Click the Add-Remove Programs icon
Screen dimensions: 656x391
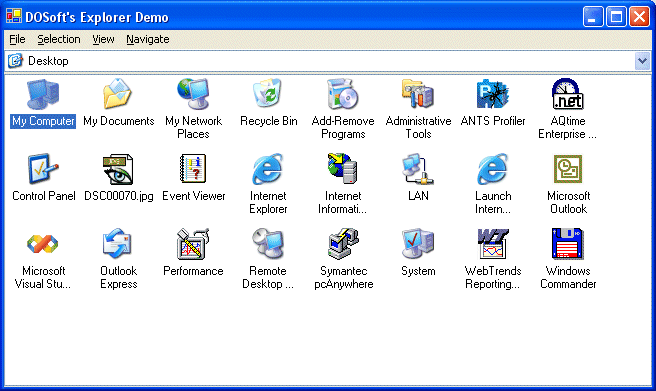[343, 94]
